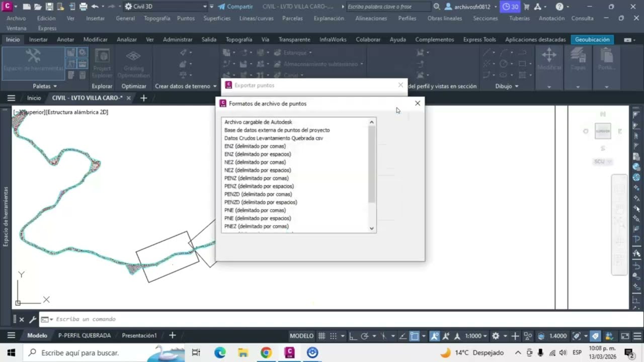Click the Windows Start button
Viewport: 644px width, 362px height.
[11, 352]
